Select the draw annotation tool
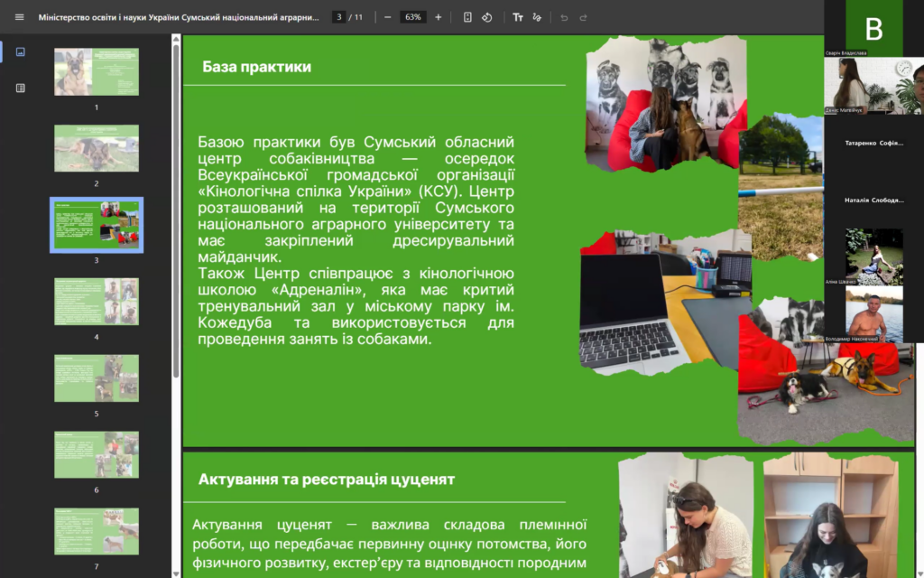Screen dimensions: 924x578 (x=537, y=17)
